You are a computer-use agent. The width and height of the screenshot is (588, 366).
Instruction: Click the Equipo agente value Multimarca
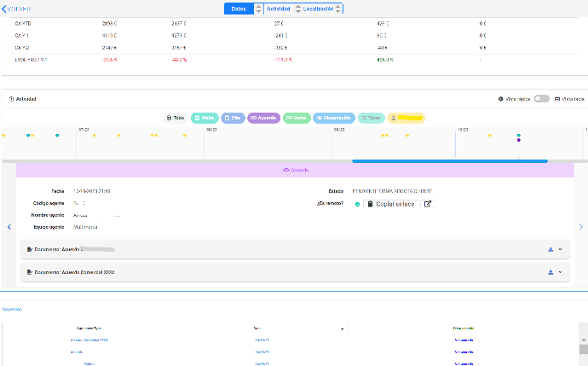click(85, 227)
